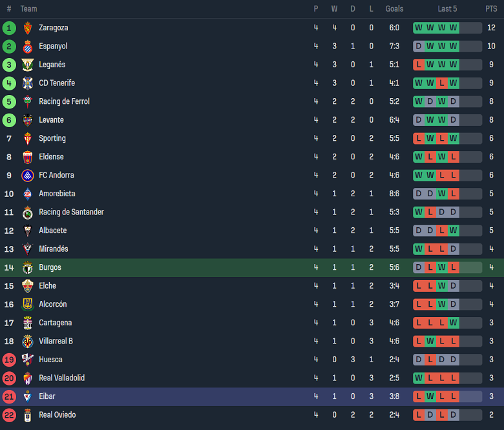Click the CD Tenerife crest icon
Screen dimensions: 504x430
pos(27,83)
